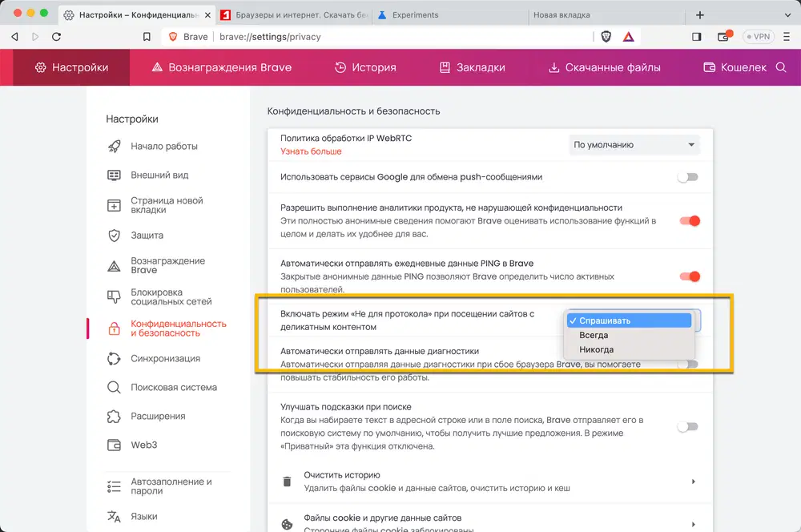This screenshot has height=532, width=801.
Task: Open Кошелек in the top navigation
Action: pyautogui.click(x=735, y=67)
